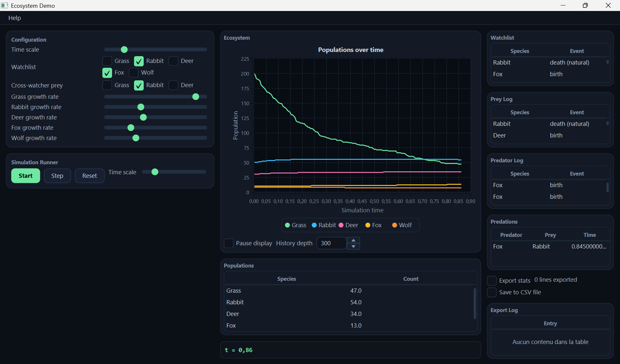Viewport: 620px width, 364px height.
Task: Click the Configuration Time scale slider handle
Action: pyautogui.click(x=124, y=50)
